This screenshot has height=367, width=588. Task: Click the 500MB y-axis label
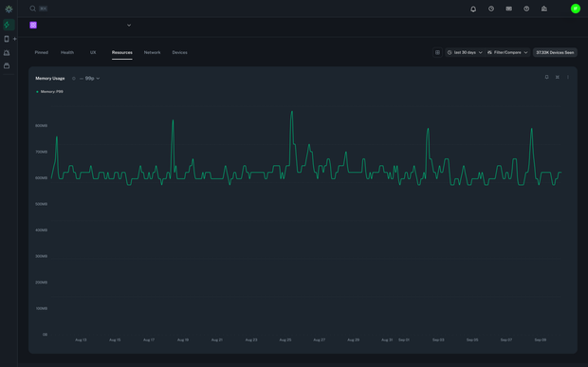[x=41, y=204]
